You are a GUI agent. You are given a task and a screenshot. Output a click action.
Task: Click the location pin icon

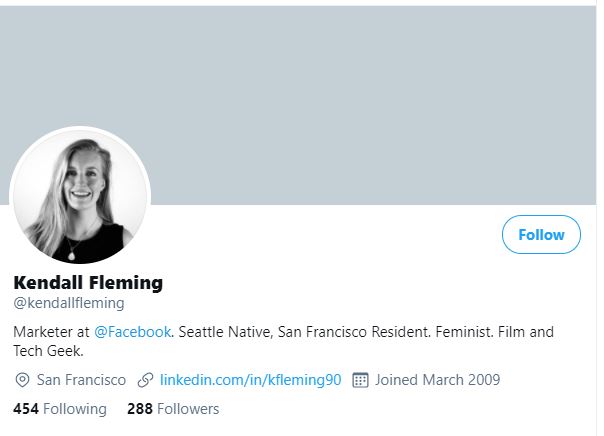23,380
